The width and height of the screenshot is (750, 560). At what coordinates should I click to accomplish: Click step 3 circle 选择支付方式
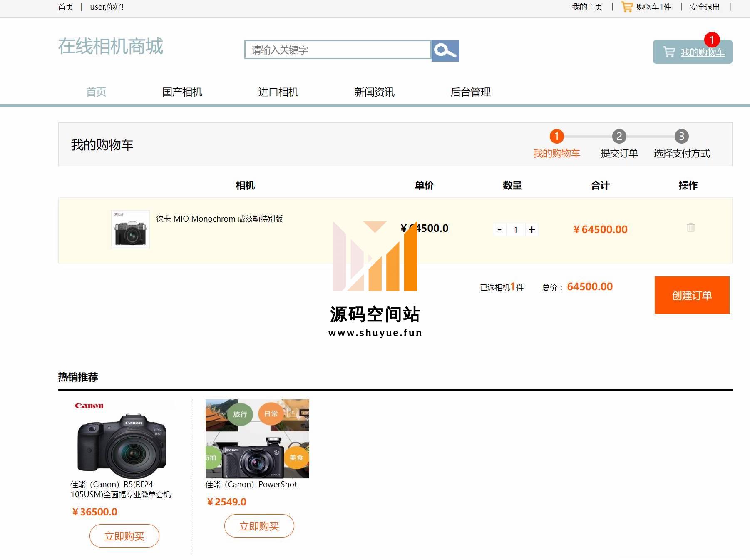[681, 136]
